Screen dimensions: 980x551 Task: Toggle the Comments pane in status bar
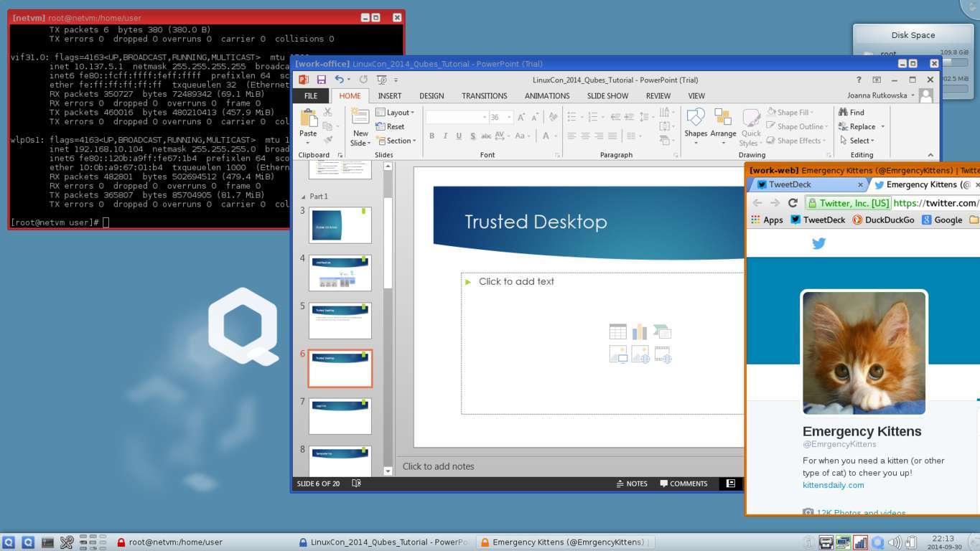[683, 484]
